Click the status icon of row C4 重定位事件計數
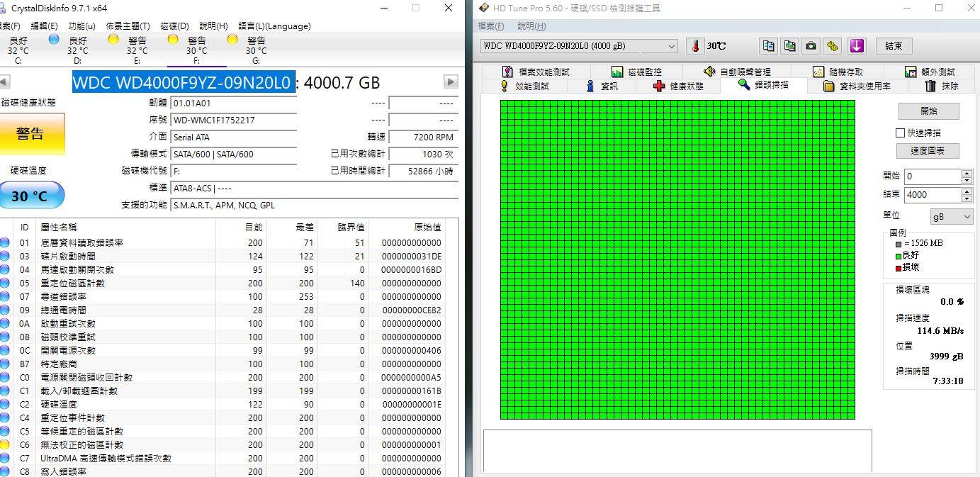 pyautogui.click(x=5, y=417)
